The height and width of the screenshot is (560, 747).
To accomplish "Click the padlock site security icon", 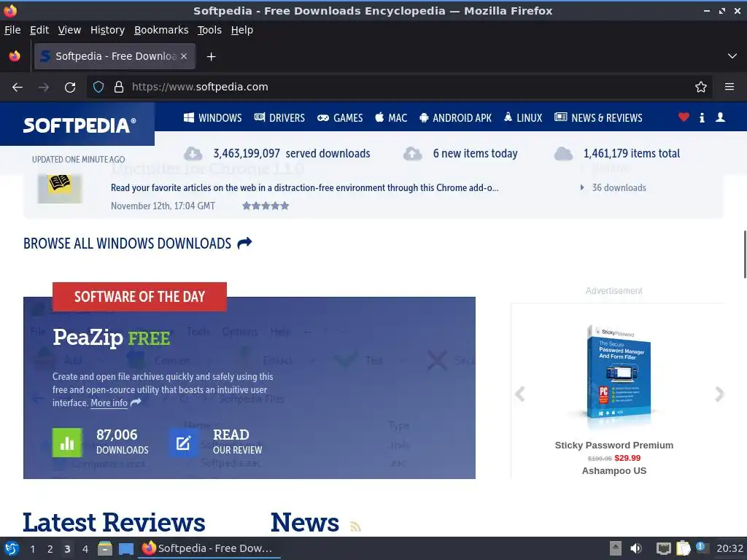I will (x=119, y=87).
